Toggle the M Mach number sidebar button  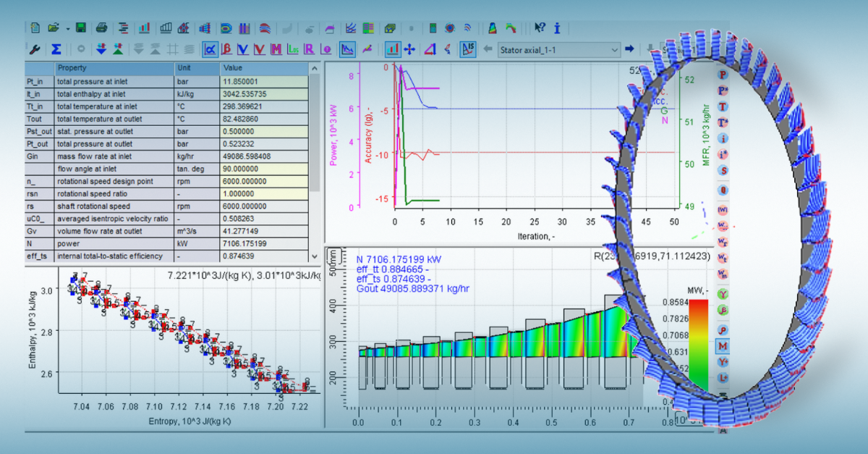(x=722, y=346)
